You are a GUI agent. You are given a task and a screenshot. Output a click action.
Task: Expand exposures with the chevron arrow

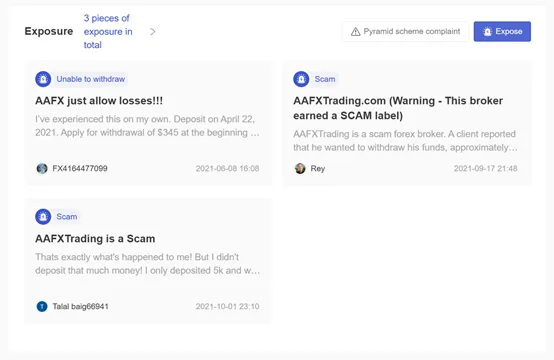(x=153, y=31)
